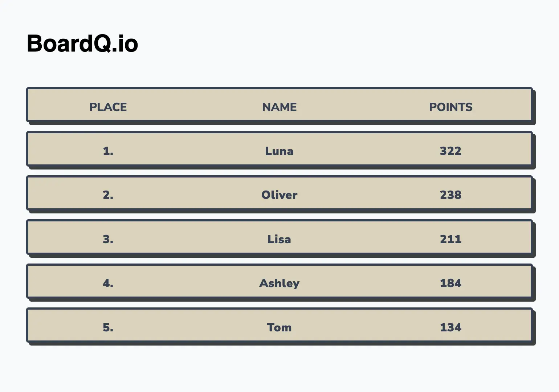Viewport: 559px width, 392px height.
Task: Click the name Oliver in the leaderboard
Action: (279, 195)
